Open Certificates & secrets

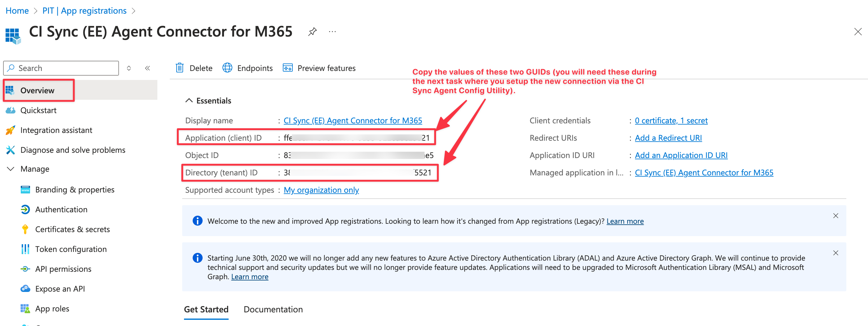(x=72, y=229)
